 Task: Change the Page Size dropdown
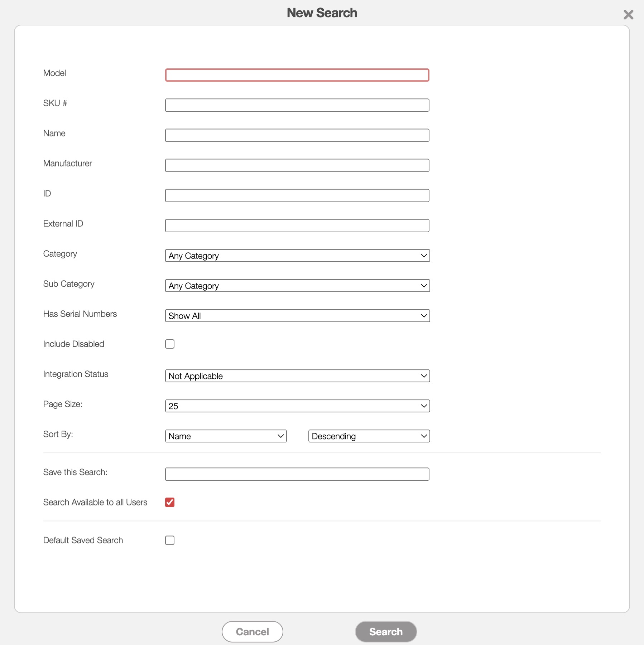(297, 406)
